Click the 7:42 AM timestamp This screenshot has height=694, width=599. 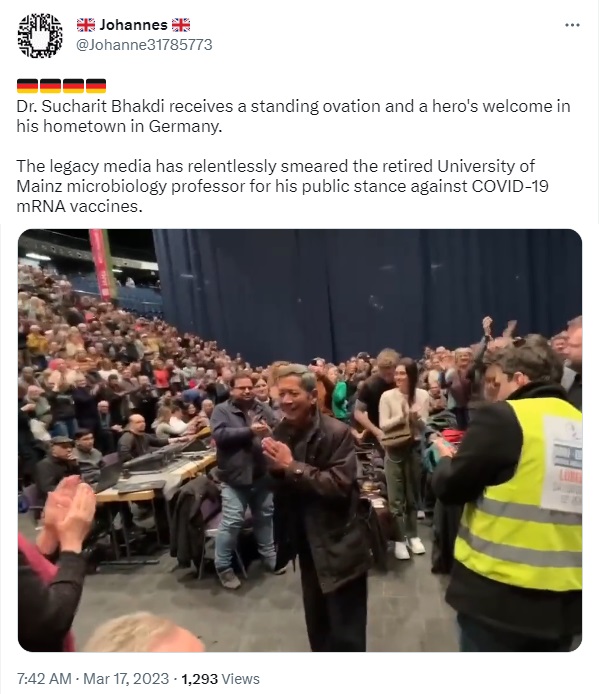[44, 679]
